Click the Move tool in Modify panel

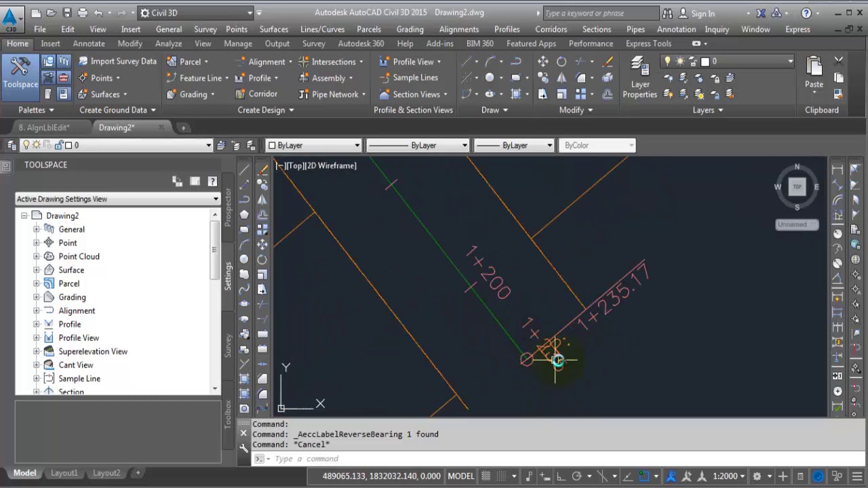pyautogui.click(x=543, y=61)
